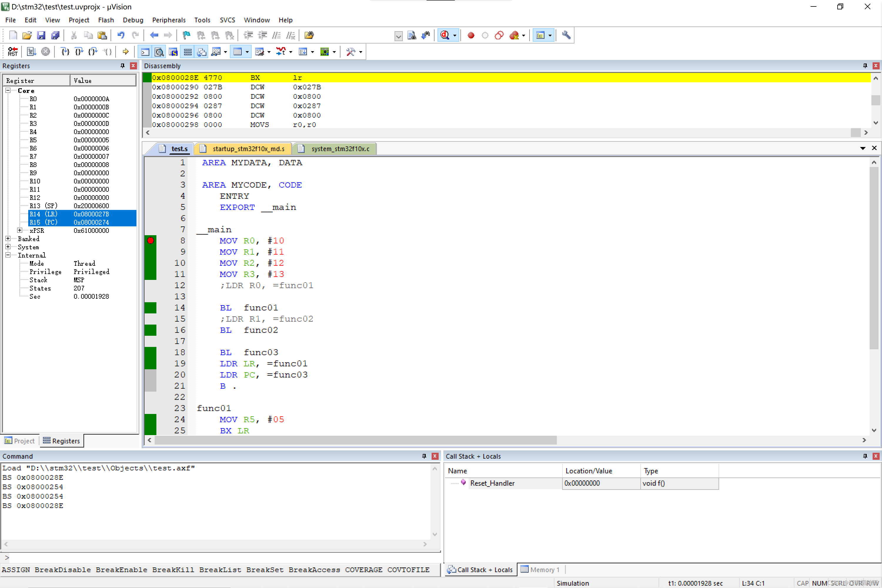
Task: Toggle the Command Window button
Action: click(145, 52)
